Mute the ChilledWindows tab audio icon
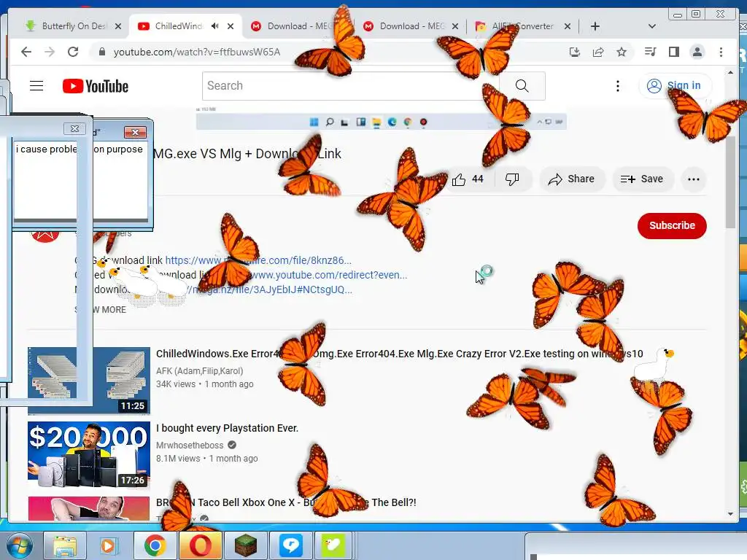 (x=215, y=26)
